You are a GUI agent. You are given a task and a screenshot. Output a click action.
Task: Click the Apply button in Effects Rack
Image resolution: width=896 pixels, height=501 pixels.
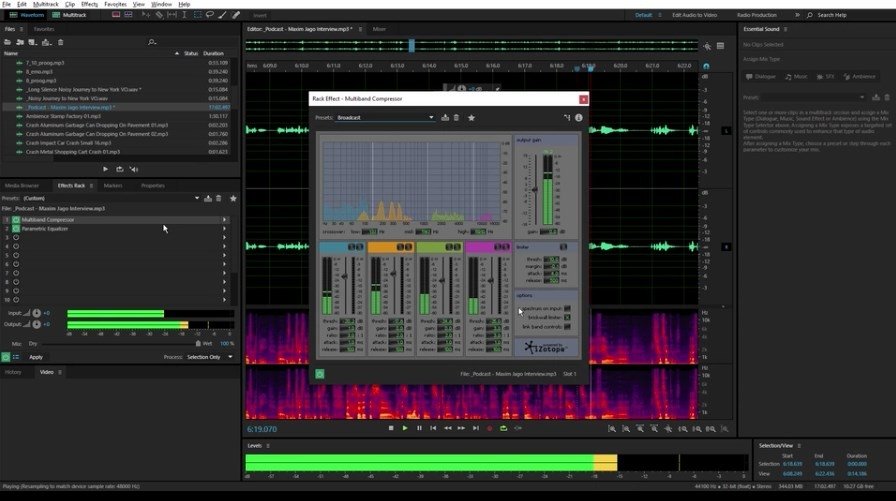36,357
